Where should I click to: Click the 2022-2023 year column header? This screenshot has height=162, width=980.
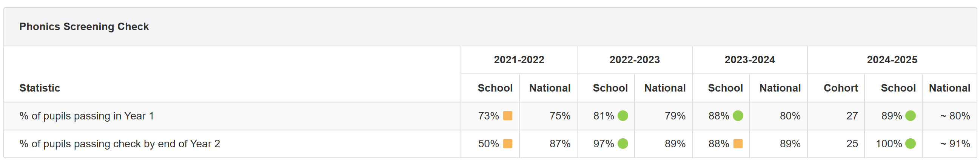tap(635, 60)
